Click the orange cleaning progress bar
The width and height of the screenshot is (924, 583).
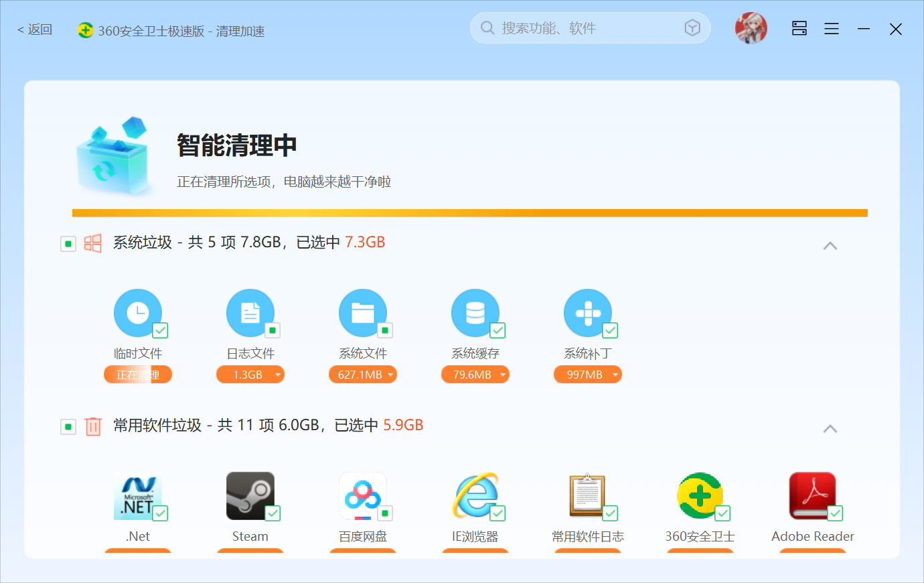pos(470,213)
